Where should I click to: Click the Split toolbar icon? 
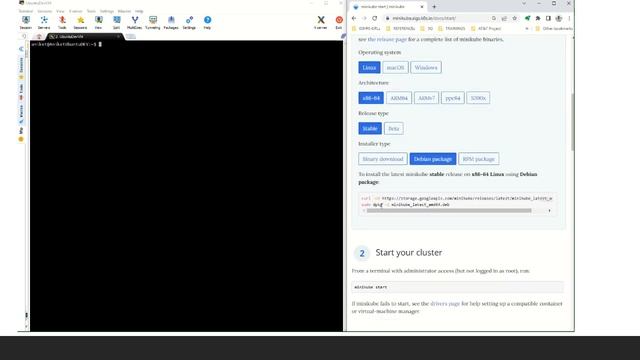pos(117,22)
